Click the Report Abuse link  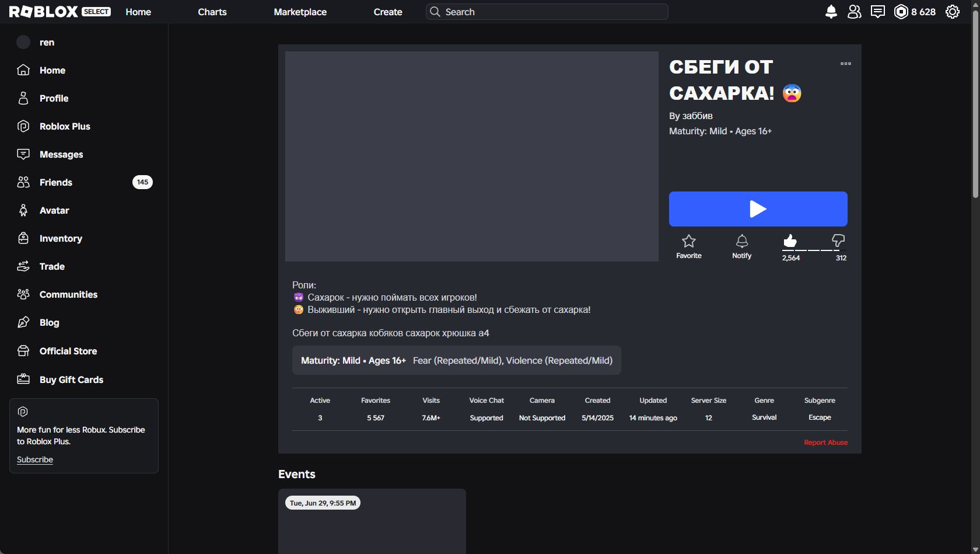coord(826,442)
